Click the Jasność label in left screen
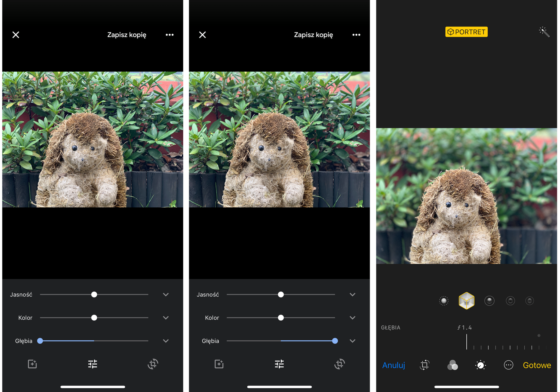Screen dimensions: 560x392 pyautogui.click(x=21, y=295)
